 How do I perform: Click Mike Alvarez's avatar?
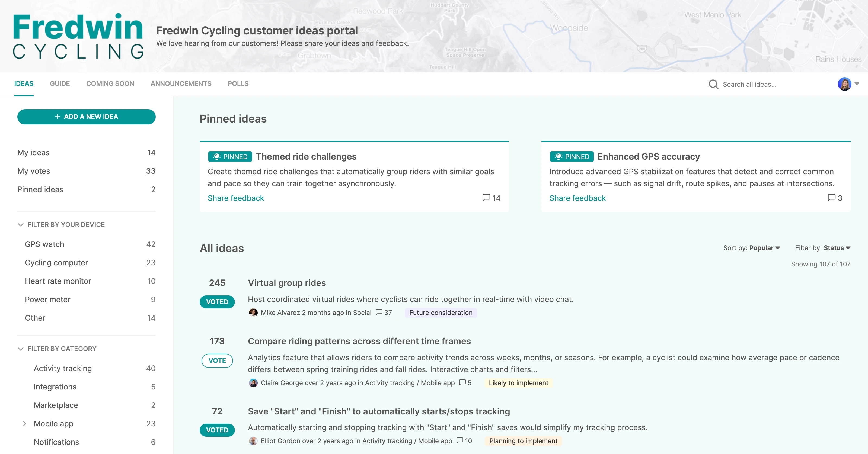[253, 313]
